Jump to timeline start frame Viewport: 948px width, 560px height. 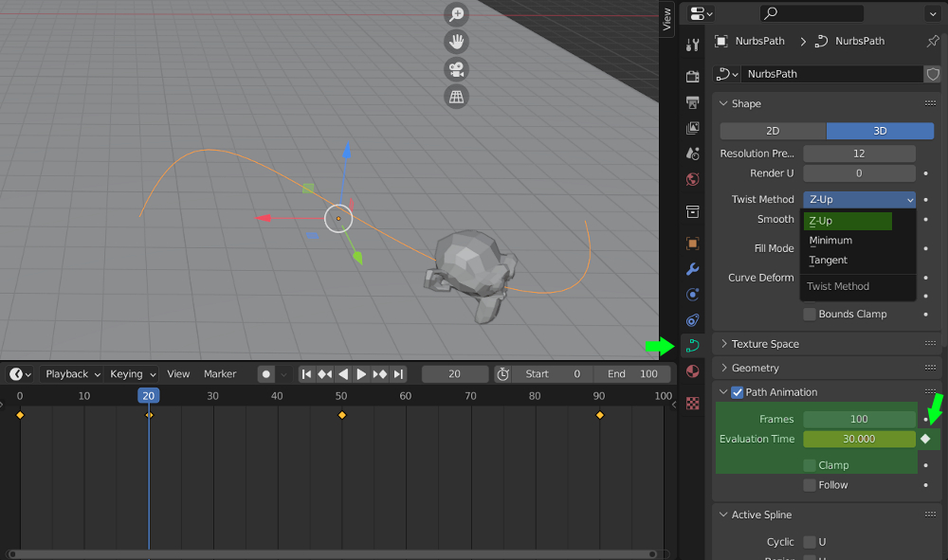(306, 374)
